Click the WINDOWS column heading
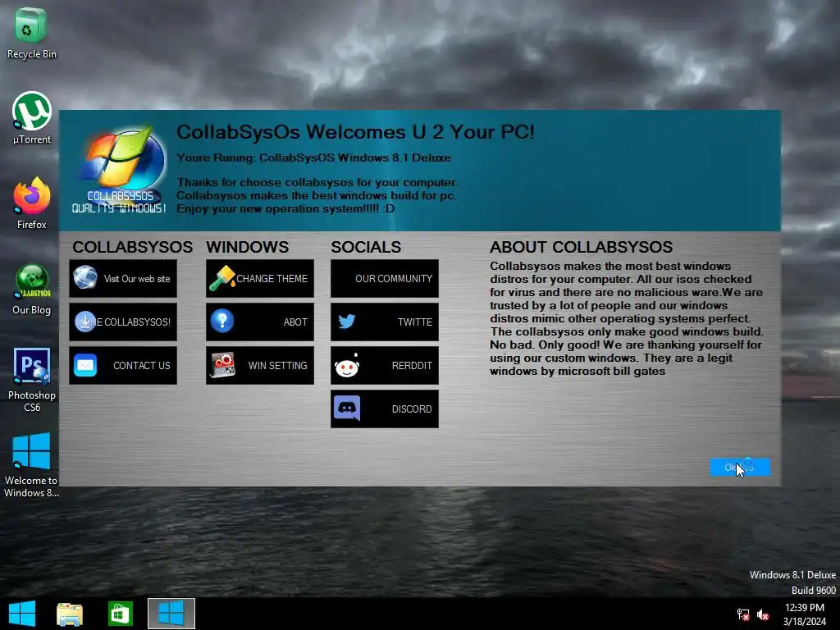This screenshot has width=840, height=630. [248, 247]
